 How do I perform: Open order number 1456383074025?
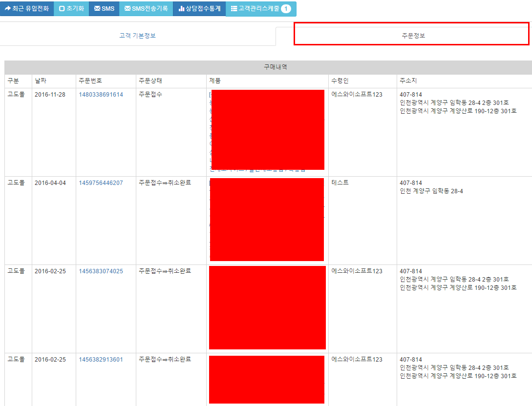[101, 271]
